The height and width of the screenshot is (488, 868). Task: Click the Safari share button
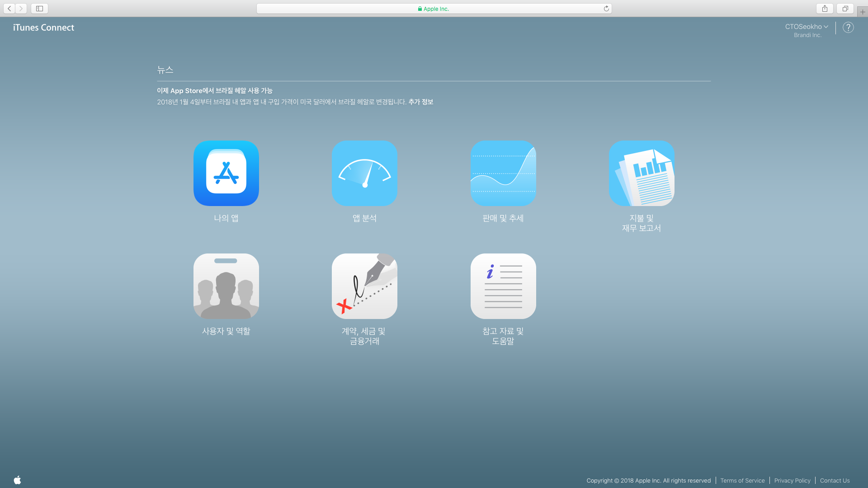pos(825,9)
